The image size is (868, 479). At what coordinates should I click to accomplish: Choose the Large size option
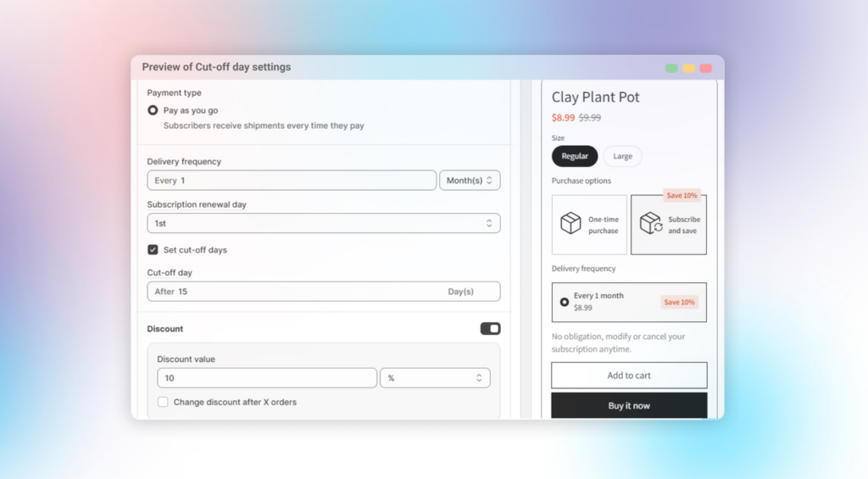coord(622,156)
